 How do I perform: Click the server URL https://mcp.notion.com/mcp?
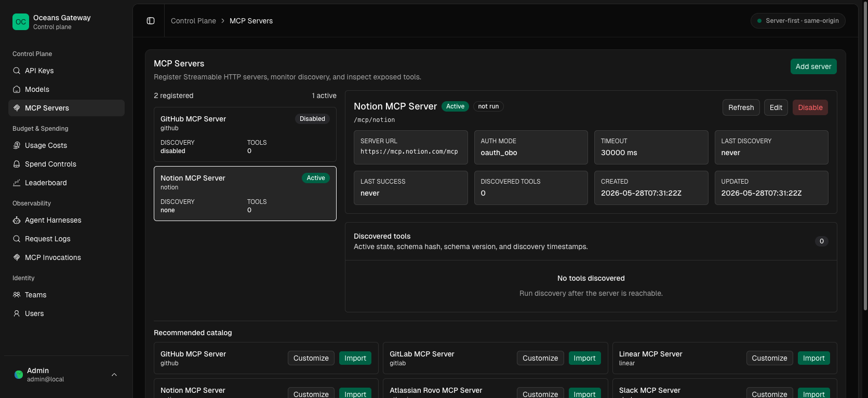(409, 152)
